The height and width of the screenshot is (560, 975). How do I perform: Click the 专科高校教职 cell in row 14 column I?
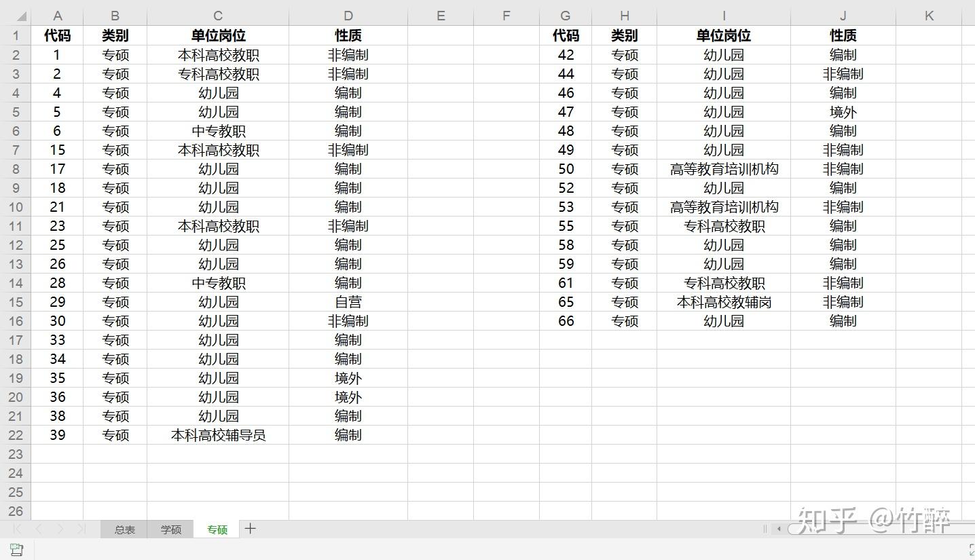(724, 283)
